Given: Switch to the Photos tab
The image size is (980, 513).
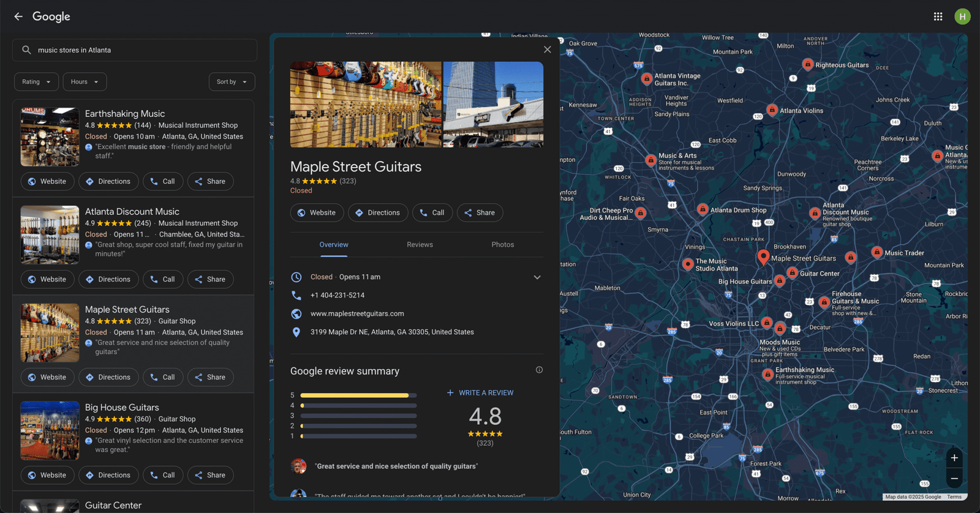Looking at the screenshot, I should (x=503, y=245).
